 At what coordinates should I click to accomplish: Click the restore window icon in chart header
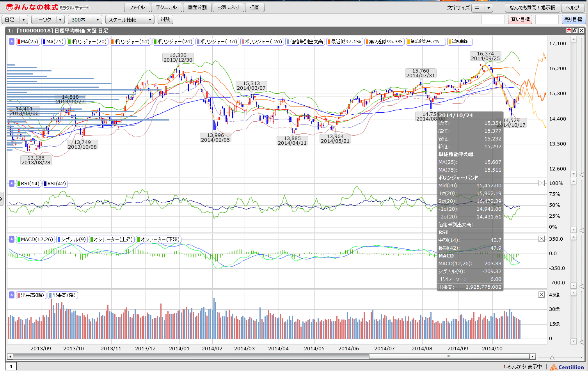(575, 30)
